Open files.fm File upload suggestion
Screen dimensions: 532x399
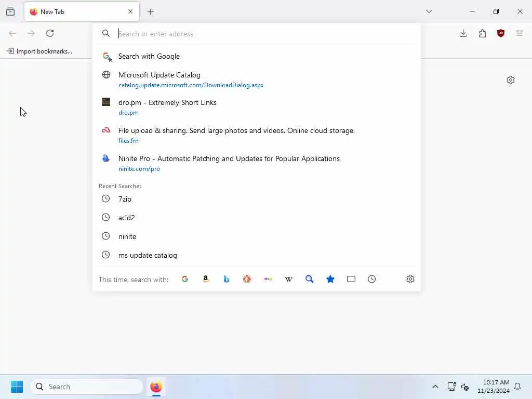[x=257, y=136]
